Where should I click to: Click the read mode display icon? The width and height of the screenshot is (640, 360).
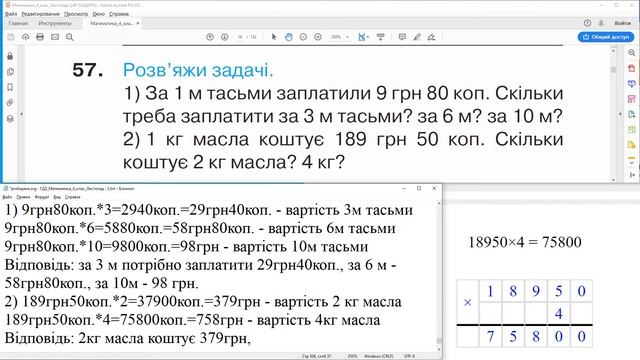pyautogui.click(x=381, y=37)
